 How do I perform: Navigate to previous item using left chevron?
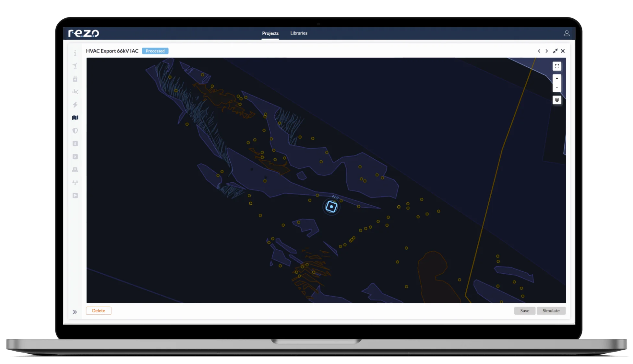[x=539, y=51]
